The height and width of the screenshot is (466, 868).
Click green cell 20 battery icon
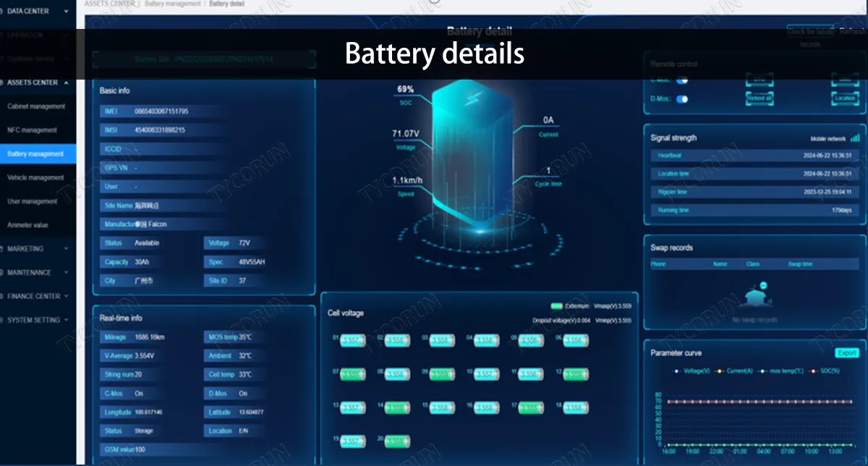[x=397, y=441]
